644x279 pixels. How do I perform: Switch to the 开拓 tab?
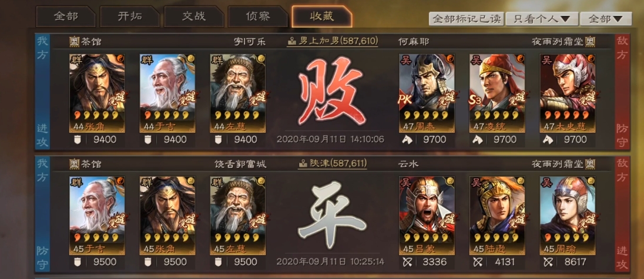(x=130, y=17)
